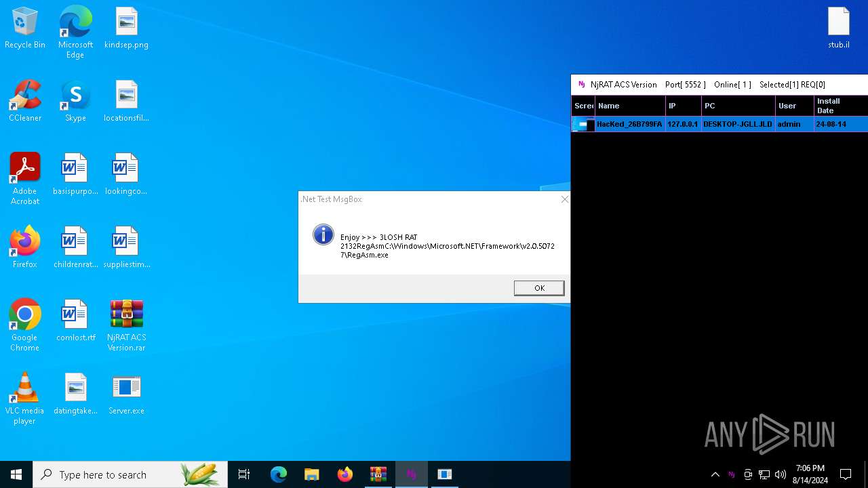Select the NjRAT ACS Version.rar archive
Image resolution: width=868 pixels, height=488 pixels.
tap(126, 325)
